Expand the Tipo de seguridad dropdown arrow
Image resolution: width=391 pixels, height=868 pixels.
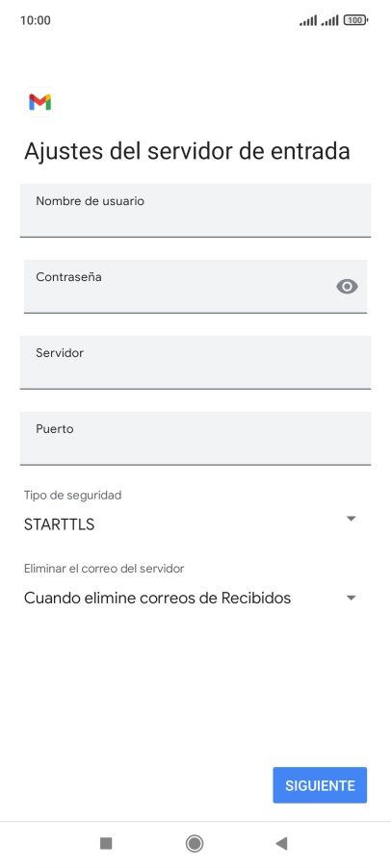[x=351, y=519]
